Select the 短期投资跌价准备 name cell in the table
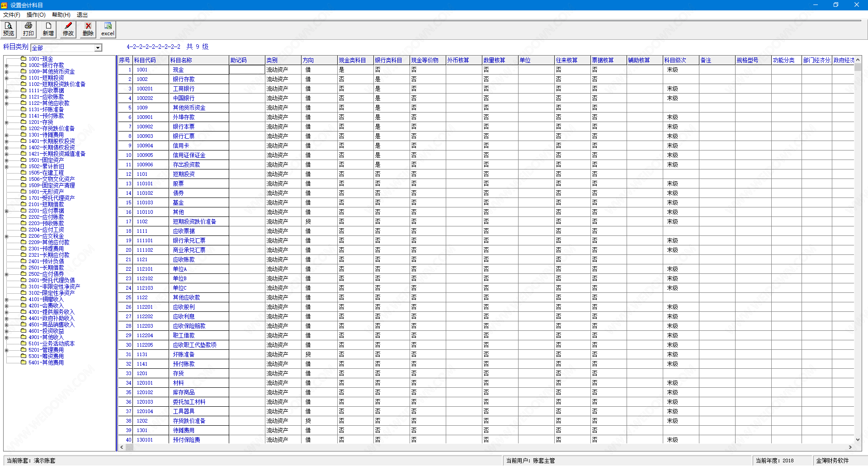This screenshot has width=868, height=470. (199, 221)
